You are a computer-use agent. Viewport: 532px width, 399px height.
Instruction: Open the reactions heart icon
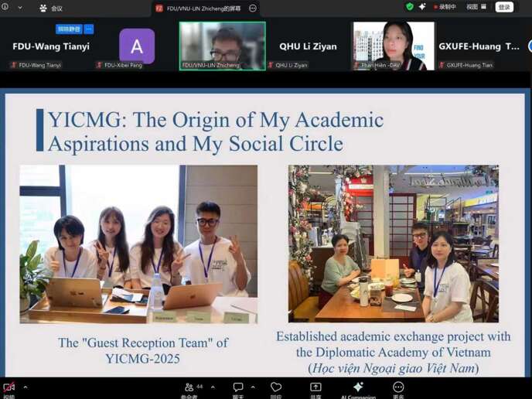(x=276, y=387)
